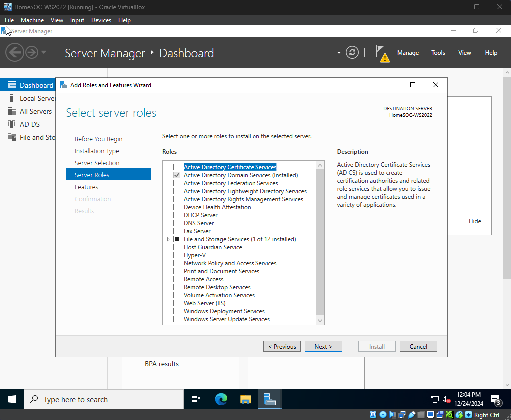The width and height of the screenshot is (511, 420).
Task: Open the Tools menu
Action: [x=438, y=53]
